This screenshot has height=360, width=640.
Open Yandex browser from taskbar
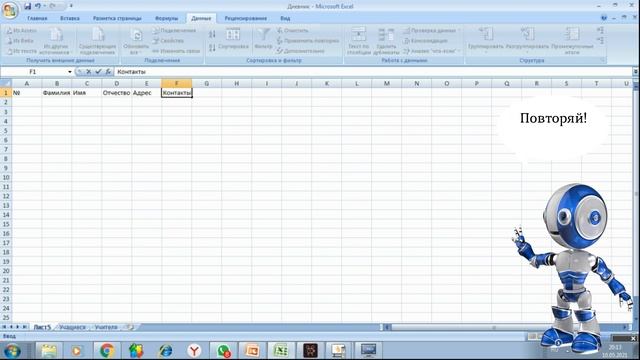point(194,351)
